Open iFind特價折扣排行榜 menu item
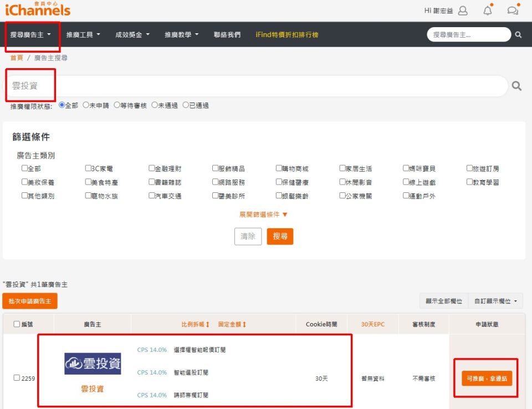 tap(287, 34)
